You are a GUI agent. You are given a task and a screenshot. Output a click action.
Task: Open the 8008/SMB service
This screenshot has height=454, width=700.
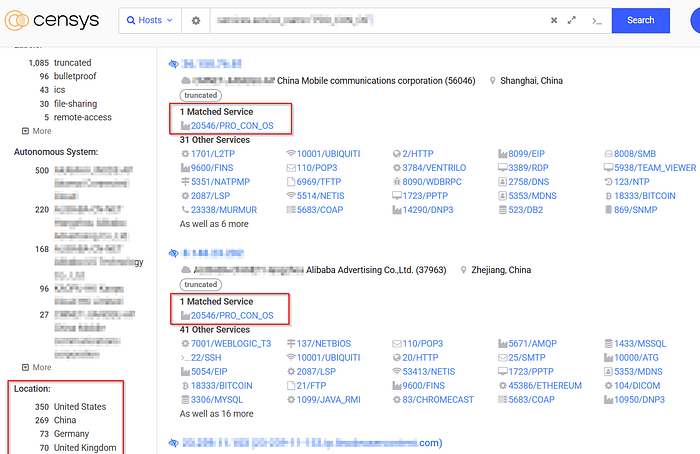(x=635, y=154)
